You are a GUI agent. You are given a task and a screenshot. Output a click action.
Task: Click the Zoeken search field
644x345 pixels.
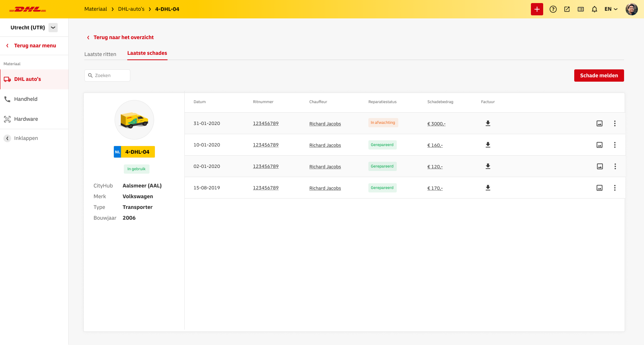point(107,76)
